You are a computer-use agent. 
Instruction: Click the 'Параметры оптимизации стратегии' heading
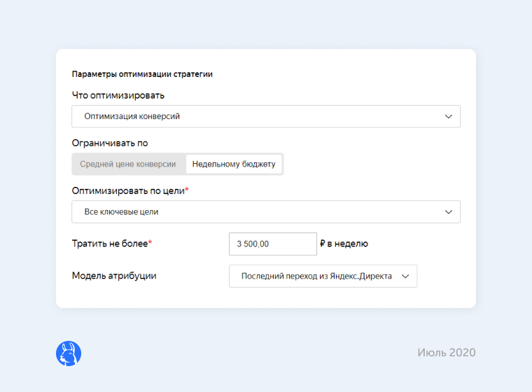(x=142, y=74)
